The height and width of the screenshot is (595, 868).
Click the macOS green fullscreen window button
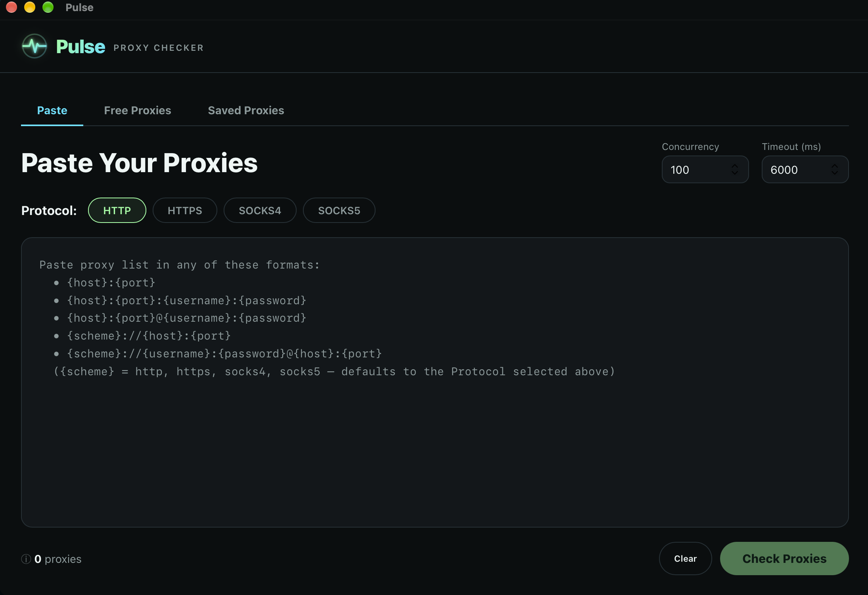click(48, 7)
